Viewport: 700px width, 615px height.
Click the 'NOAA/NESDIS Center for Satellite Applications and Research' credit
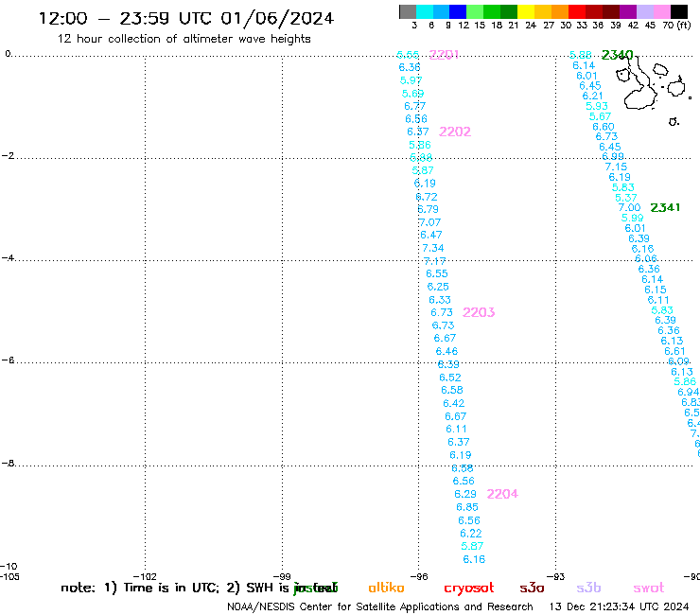click(380, 607)
